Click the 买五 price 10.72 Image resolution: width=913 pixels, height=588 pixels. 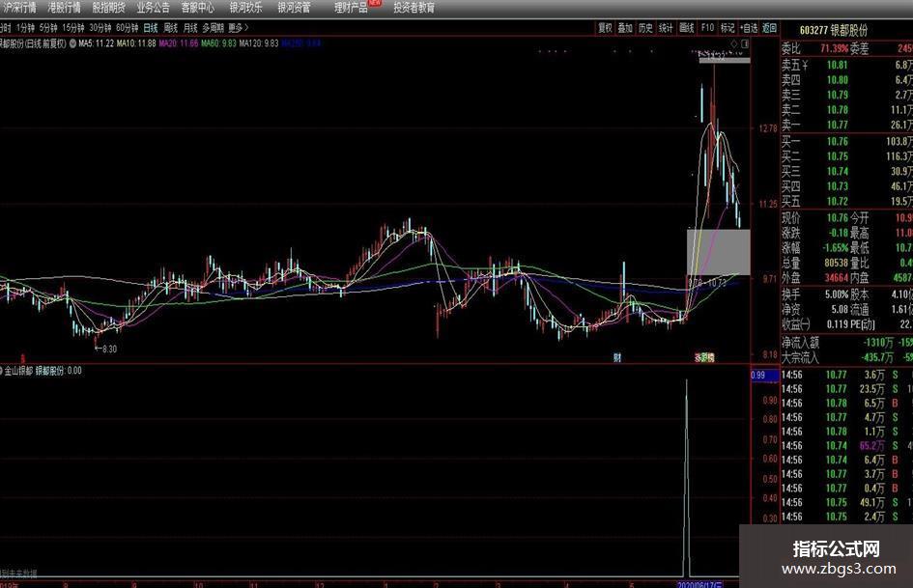coord(838,202)
